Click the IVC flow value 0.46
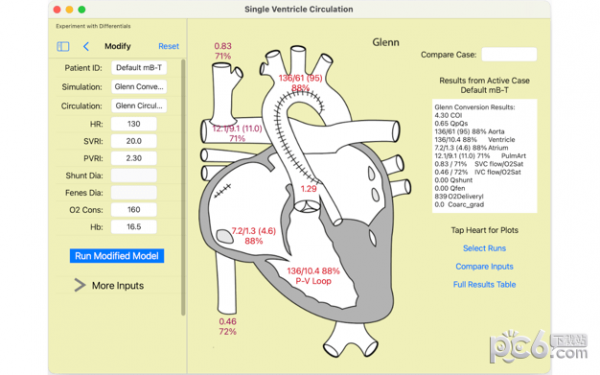 228,322
